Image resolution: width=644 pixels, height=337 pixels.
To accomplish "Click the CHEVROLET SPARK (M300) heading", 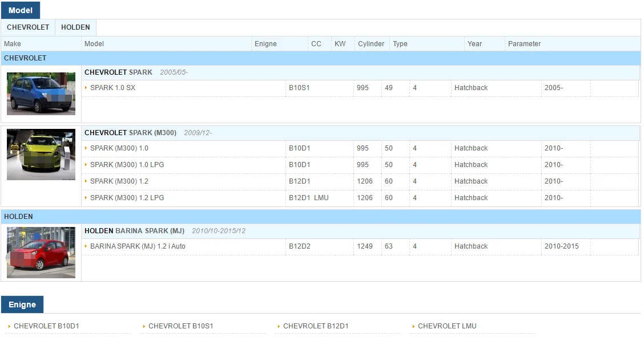I will pos(131,133).
